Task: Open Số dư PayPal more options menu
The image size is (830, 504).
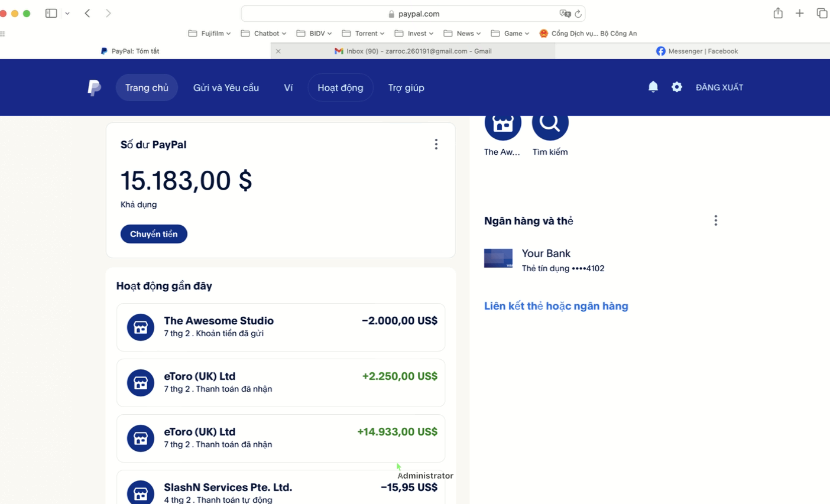Action: point(436,144)
